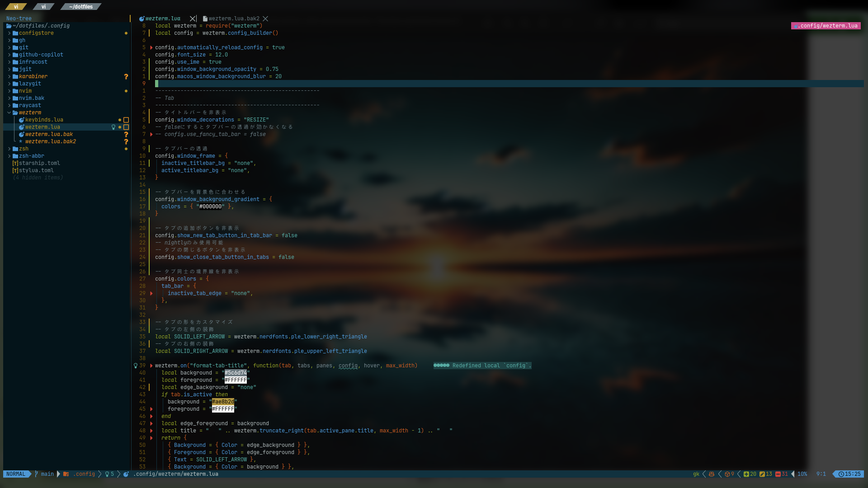This screenshot has height=488, width=868.
Task: Toggle the unstaged square marker on keybinds.lua
Action: click(x=126, y=120)
